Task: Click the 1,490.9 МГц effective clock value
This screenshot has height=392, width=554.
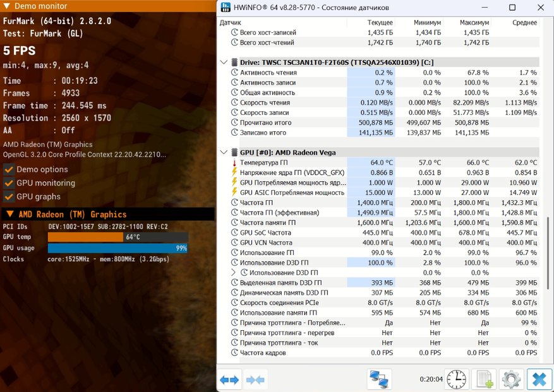Action: click(375, 213)
